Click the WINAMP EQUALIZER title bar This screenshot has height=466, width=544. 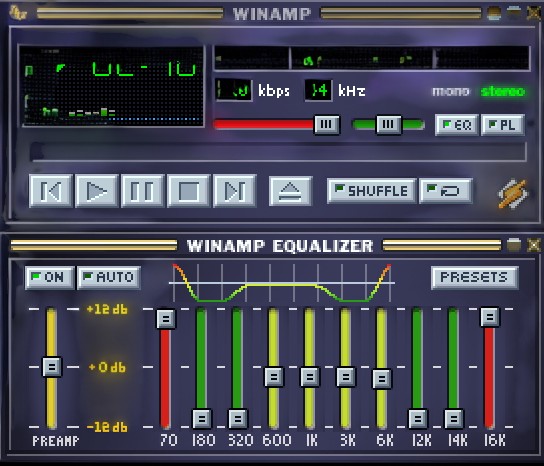point(271,246)
